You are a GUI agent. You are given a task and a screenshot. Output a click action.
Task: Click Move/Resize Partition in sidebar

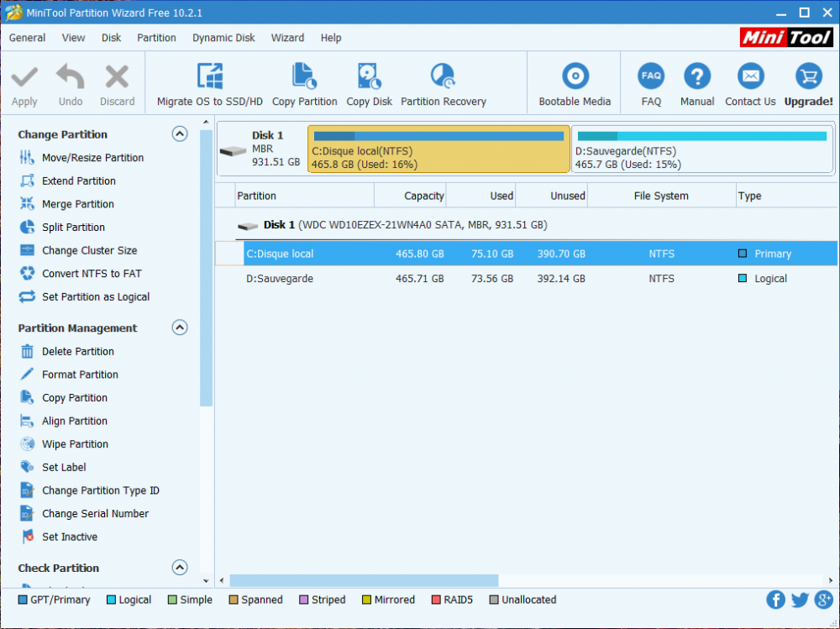pyautogui.click(x=92, y=158)
